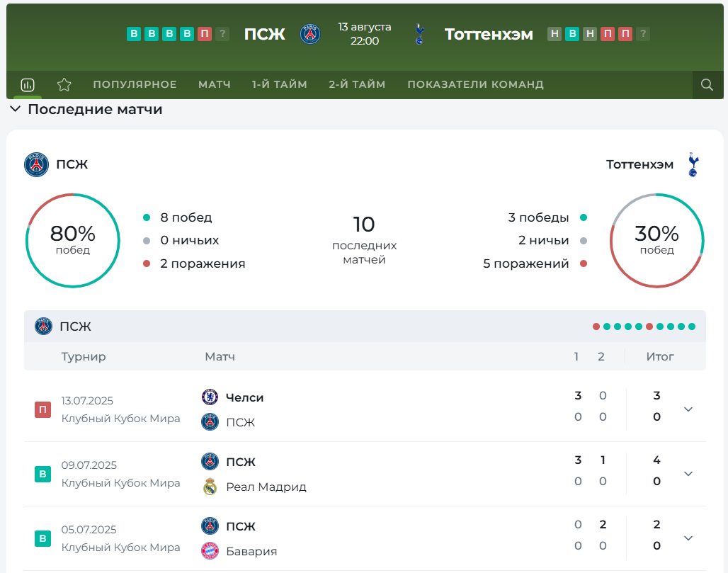Click the Тоттенхэм team name in header
The width and height of the screenshot is (728, 573).
489,34
